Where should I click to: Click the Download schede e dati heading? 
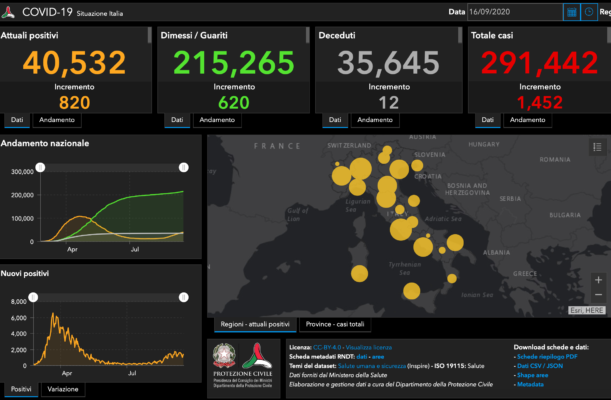551,347
